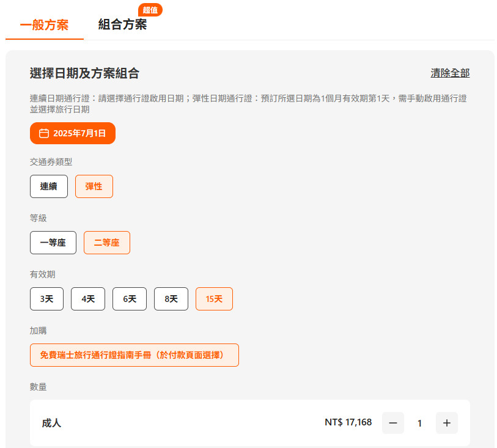
Task: Click the adult quantity value 1
Action: [x=419, y=424]
